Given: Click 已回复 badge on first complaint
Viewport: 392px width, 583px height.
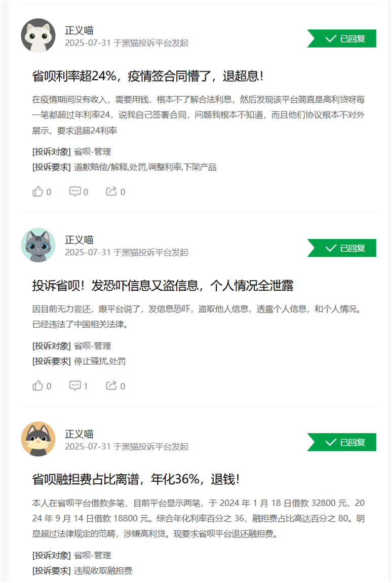Looking at the screenshot, I should [x=342, y=38].
